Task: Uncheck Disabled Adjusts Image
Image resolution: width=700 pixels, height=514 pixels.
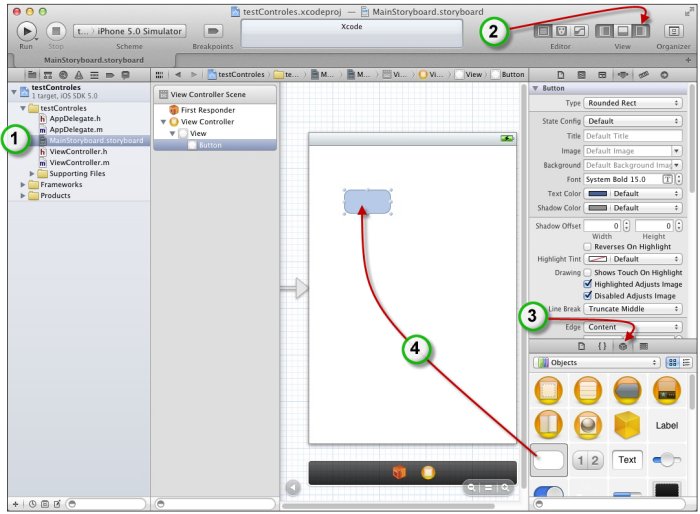Action: [x=588, y=296]
